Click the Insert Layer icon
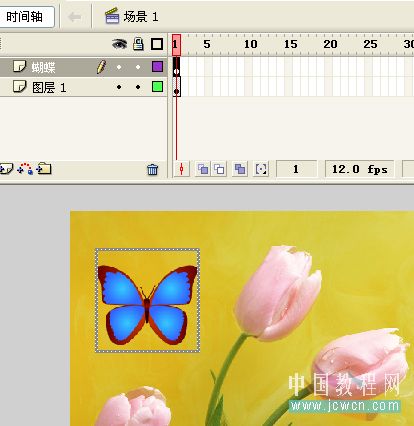This screenshot has height=426, width=414. (x=6, y=169)
